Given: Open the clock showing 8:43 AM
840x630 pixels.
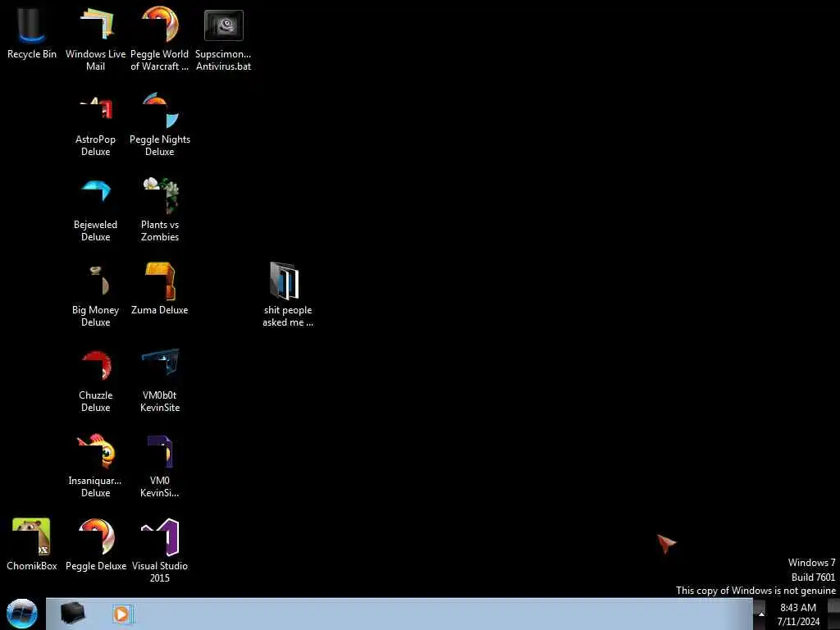Looking at the screenshot, I should tap(797, 614).
